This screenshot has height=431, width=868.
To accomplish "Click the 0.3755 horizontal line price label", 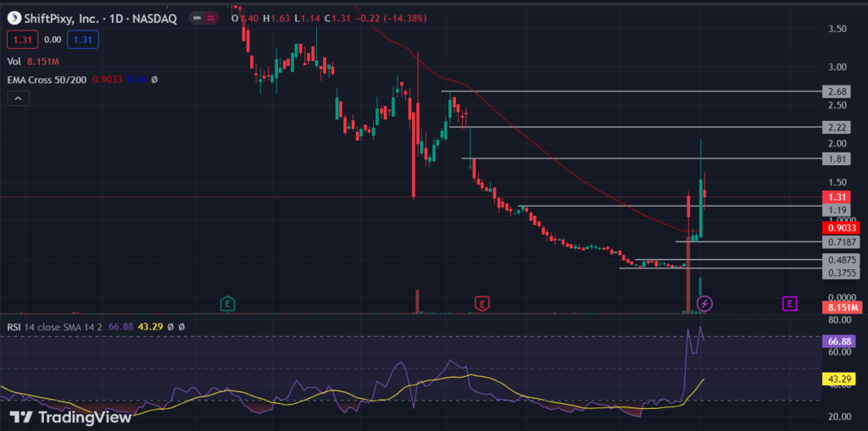I will pos(841,273).
